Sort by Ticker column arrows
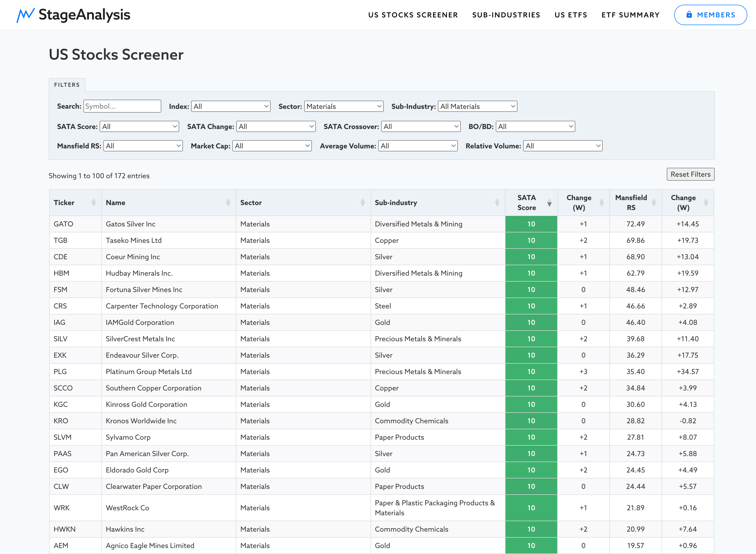756x554 pixels. [x=93, y=203]
